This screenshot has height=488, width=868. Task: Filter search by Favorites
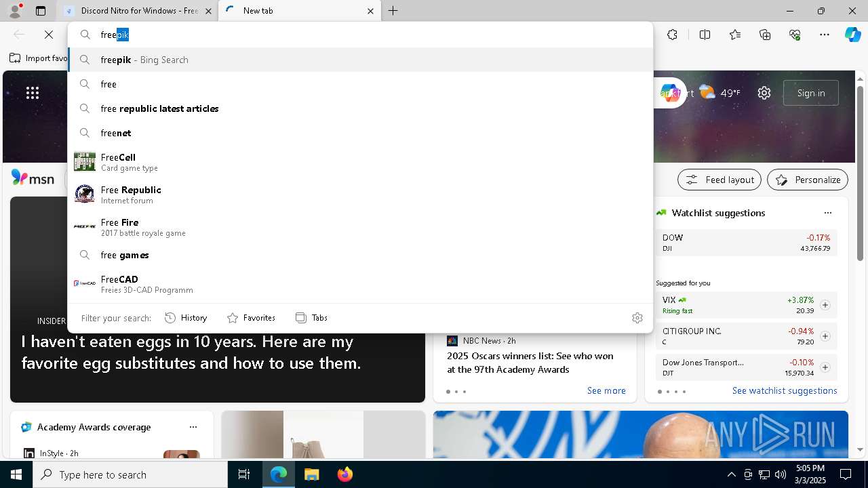pos(251,317)
